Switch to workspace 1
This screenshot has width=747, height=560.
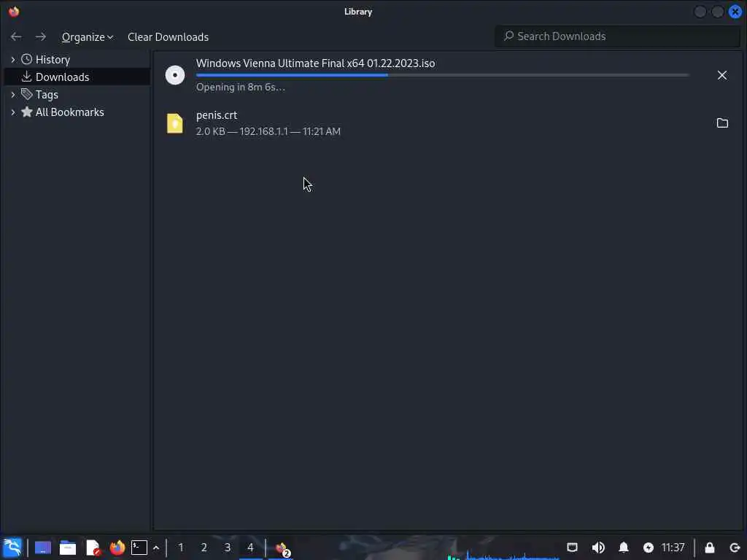(181, 548)
